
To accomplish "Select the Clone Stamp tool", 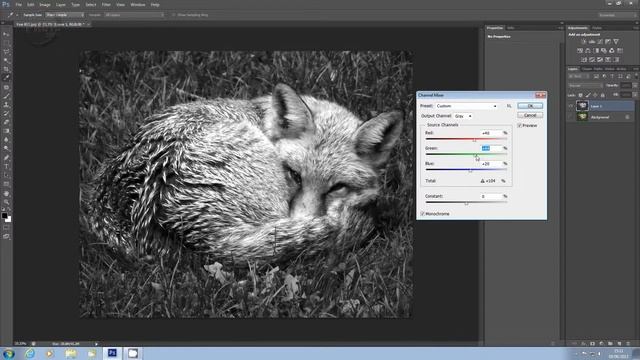I will [6, 105].
